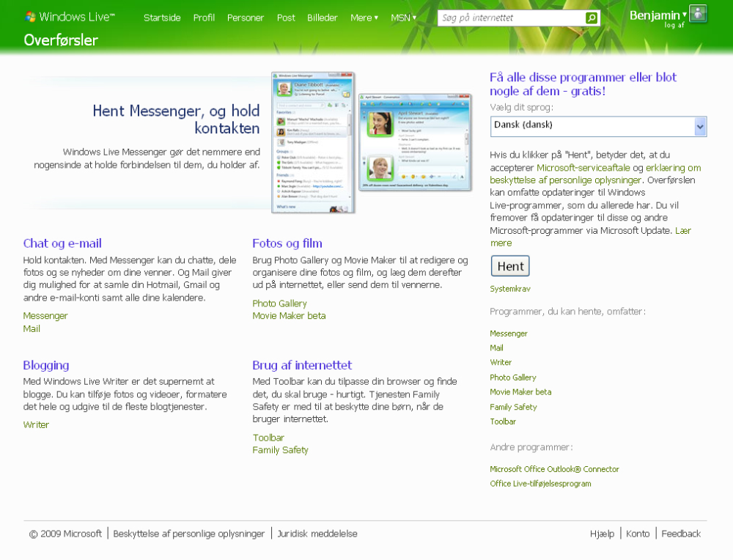Click the log af link
The height and width of the screenshot is (560, 733).
[x=674, y=25]
